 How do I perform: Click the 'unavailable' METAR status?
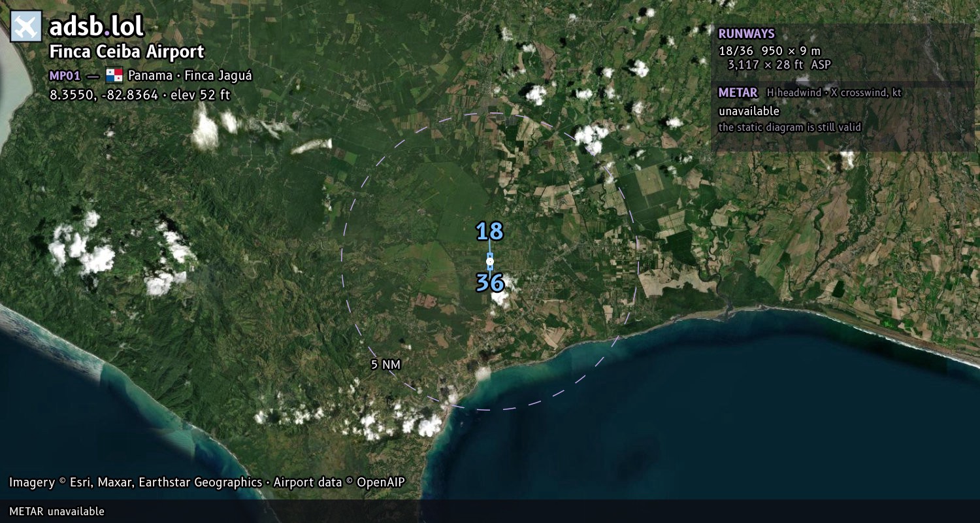click(749, 111)
